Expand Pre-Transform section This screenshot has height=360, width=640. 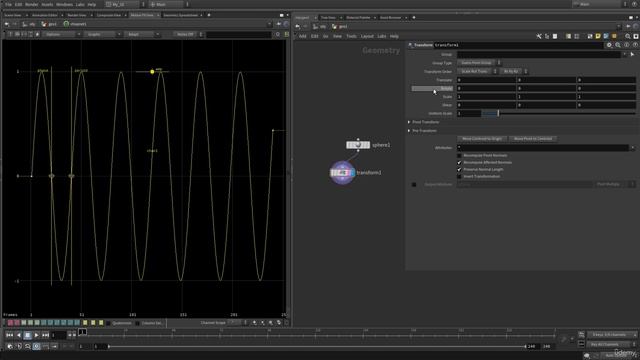pyautogui.click(x=409, y=131)
